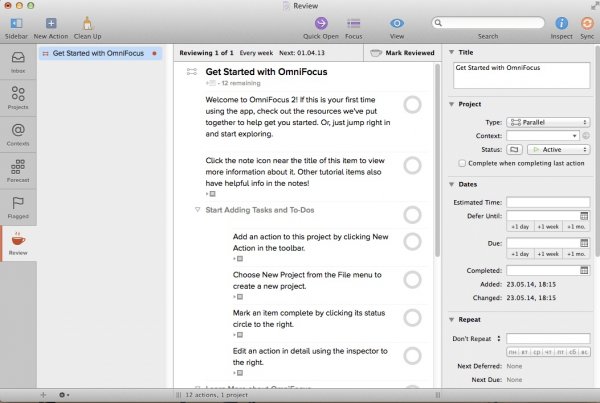Click the folder icon button next to Status

[x=514, y=150]
